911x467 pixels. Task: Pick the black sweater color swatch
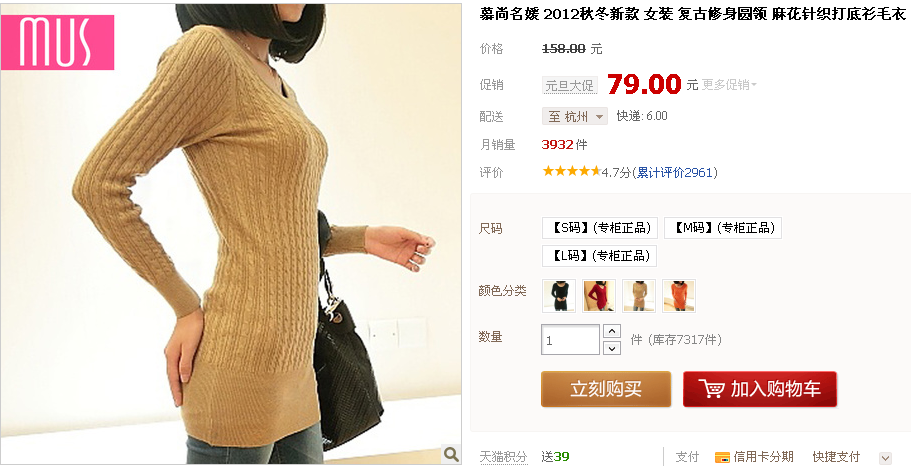[x=559, y=296]
